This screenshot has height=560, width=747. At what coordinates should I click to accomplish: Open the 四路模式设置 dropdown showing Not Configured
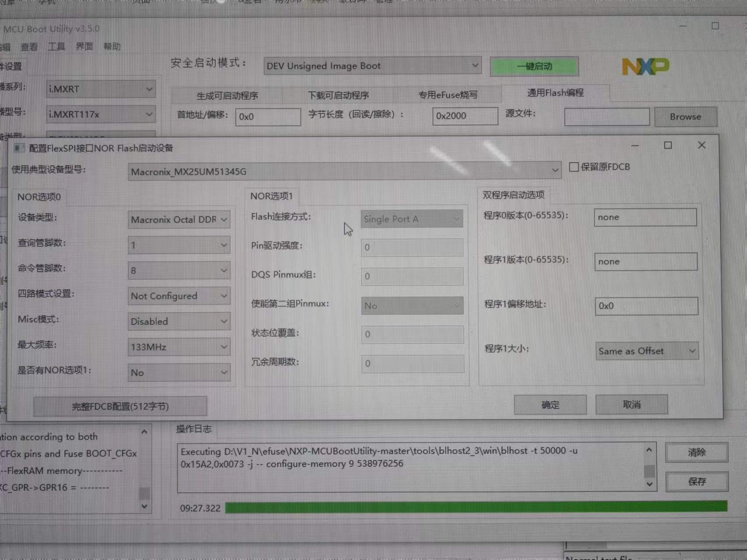pos(224,296)
